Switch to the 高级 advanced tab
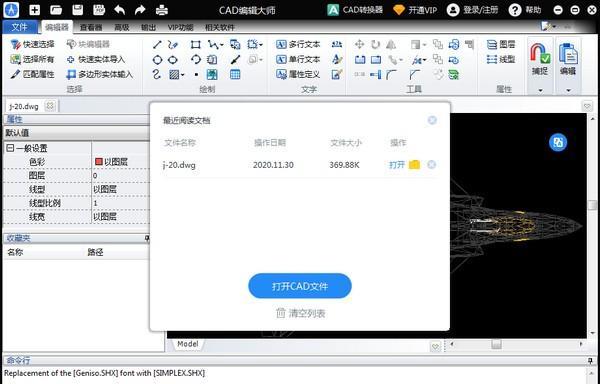600x384 pixels. [122, 28]
